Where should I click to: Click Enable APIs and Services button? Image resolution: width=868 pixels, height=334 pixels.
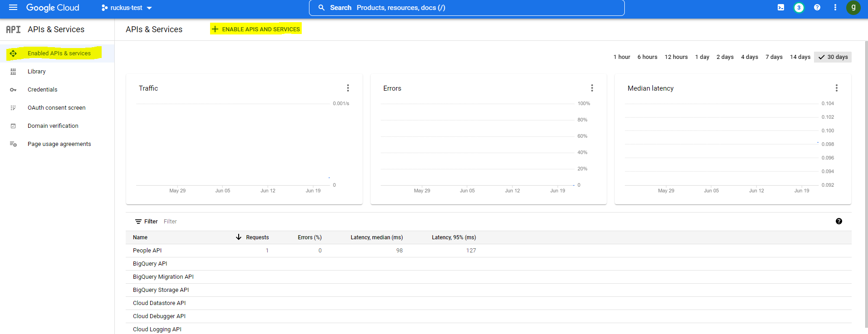[256, 29]
